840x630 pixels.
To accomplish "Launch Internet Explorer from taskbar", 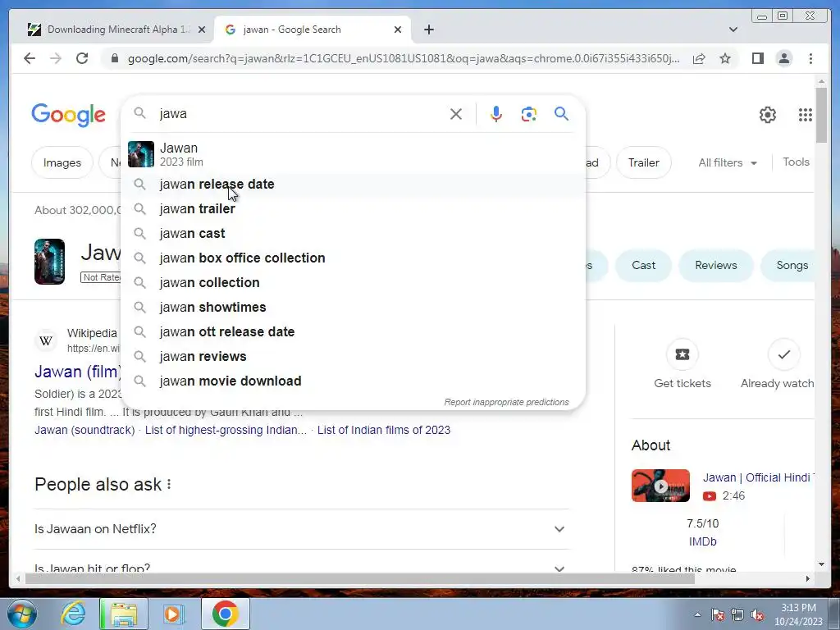I will pyautogui.click(x=73, y=614).
